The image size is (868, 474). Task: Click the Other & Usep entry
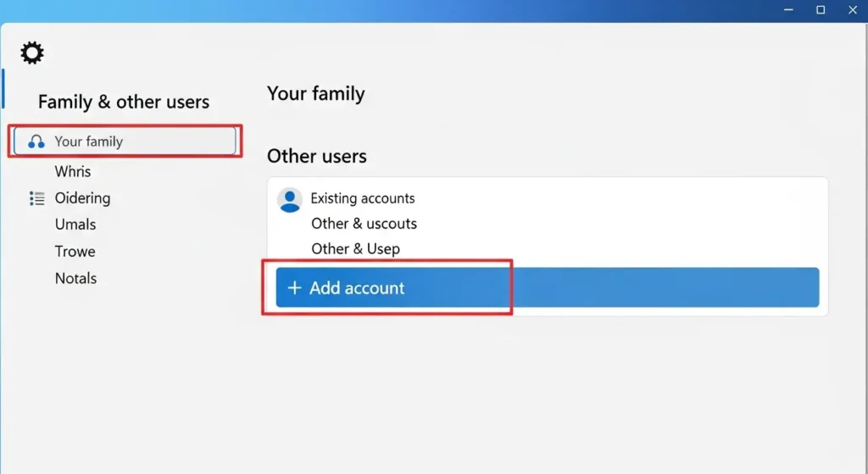tap(355, 249)
